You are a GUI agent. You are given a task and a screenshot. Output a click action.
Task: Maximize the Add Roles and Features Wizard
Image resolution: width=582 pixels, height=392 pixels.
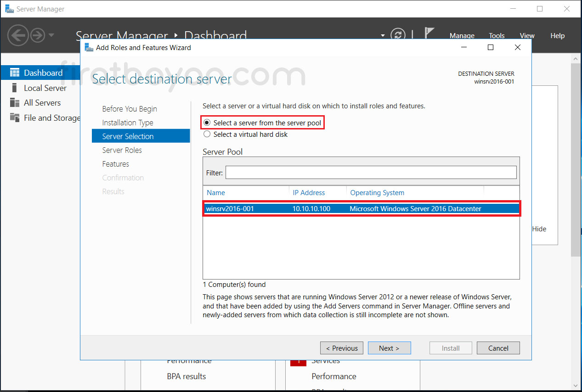491,47
